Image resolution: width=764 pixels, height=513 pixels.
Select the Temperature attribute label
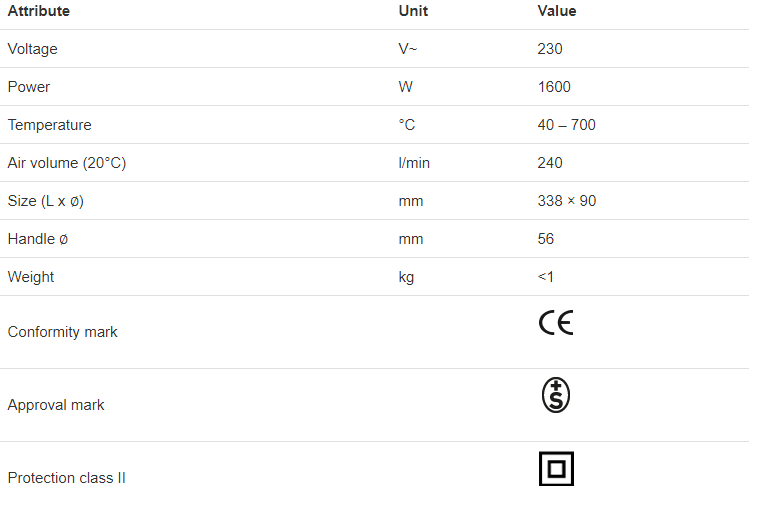[49, 125]
